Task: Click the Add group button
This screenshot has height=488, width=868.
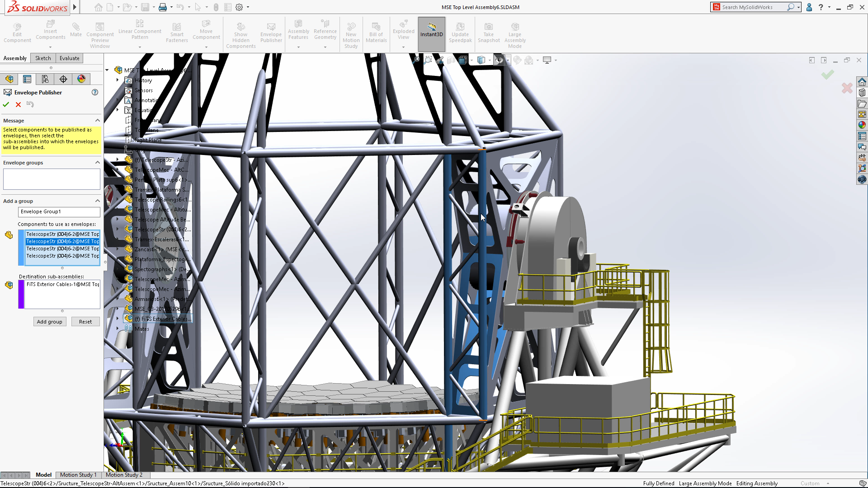Action: (x=50, y=321)
